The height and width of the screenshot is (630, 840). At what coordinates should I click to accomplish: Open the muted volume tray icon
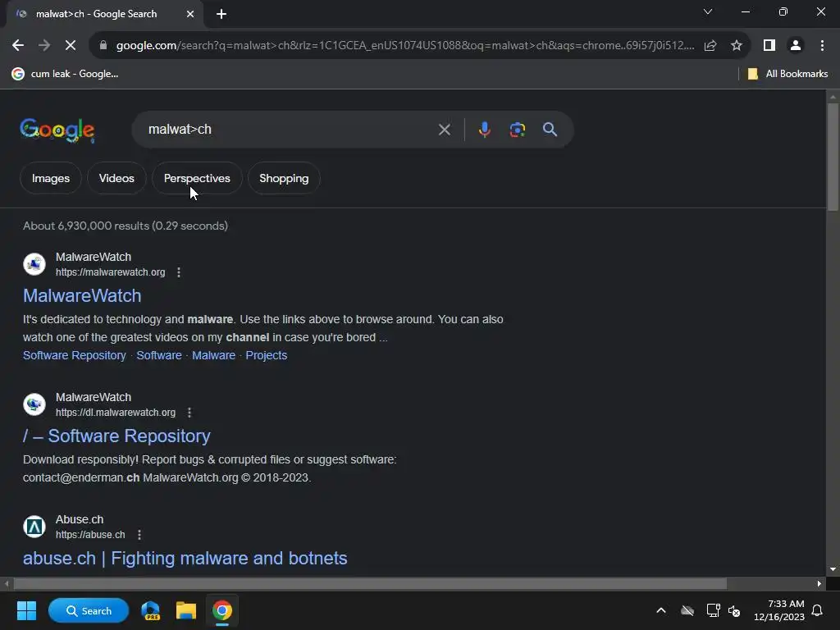pos(734,610)
